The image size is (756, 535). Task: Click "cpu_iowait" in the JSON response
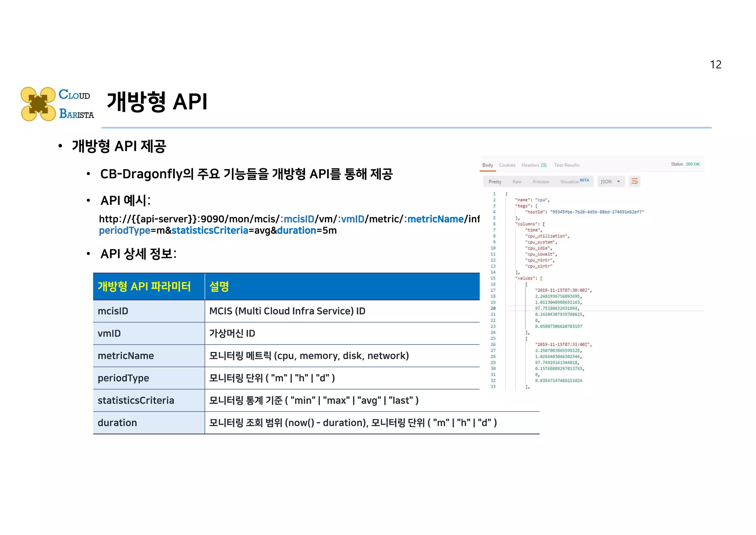[x=541, y=254]
